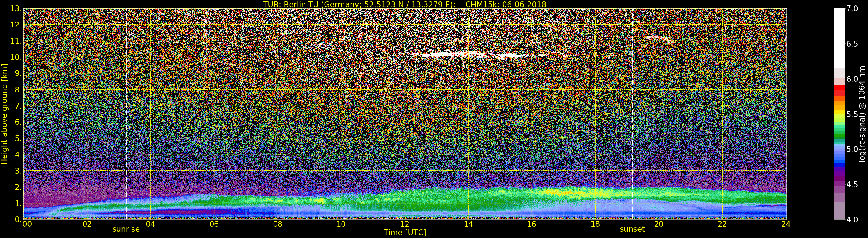This screenshot has width=868, height=238.
Task: Click the '7.0' colorbar tick value
Action: click(x=852, y=9)
